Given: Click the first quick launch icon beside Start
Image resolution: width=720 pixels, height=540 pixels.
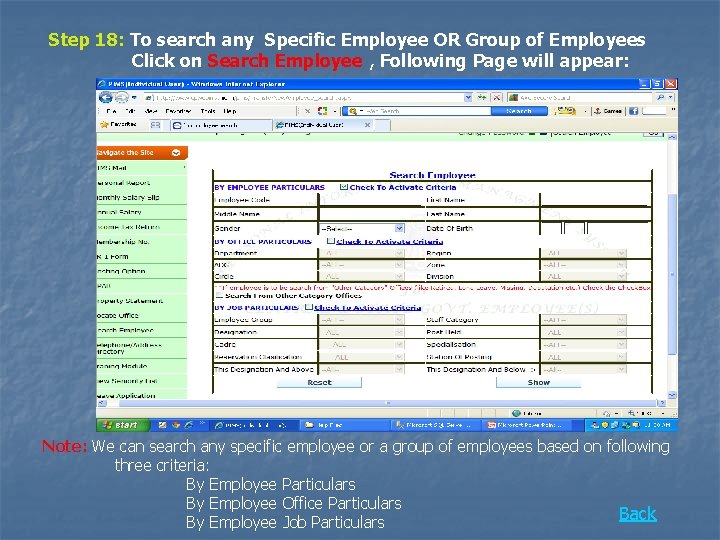Looking at the screenshot, I should [x=162, y=425].
